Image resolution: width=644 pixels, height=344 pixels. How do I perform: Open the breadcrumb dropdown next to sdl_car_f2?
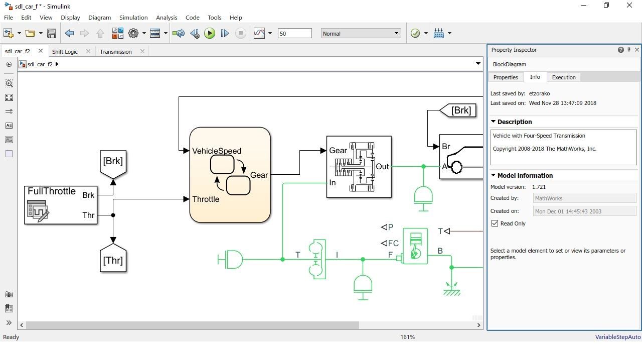click(478, 64)
